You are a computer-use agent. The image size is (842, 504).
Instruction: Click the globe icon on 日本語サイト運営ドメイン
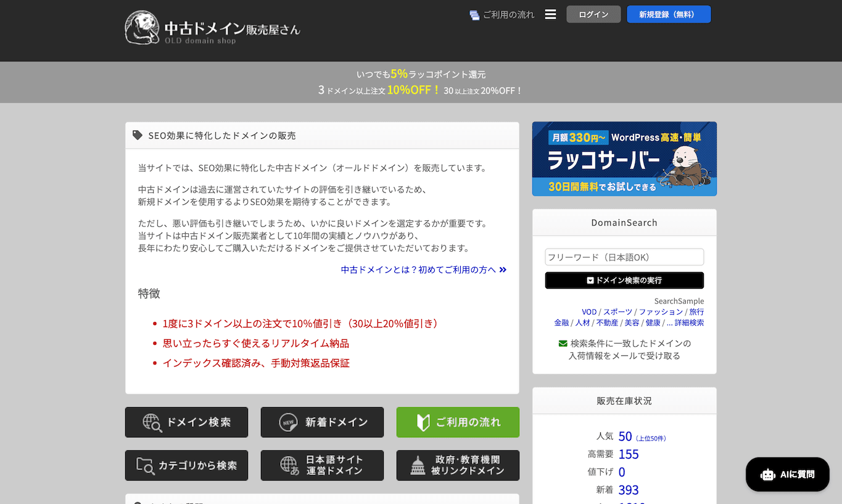tap(286, 465)
